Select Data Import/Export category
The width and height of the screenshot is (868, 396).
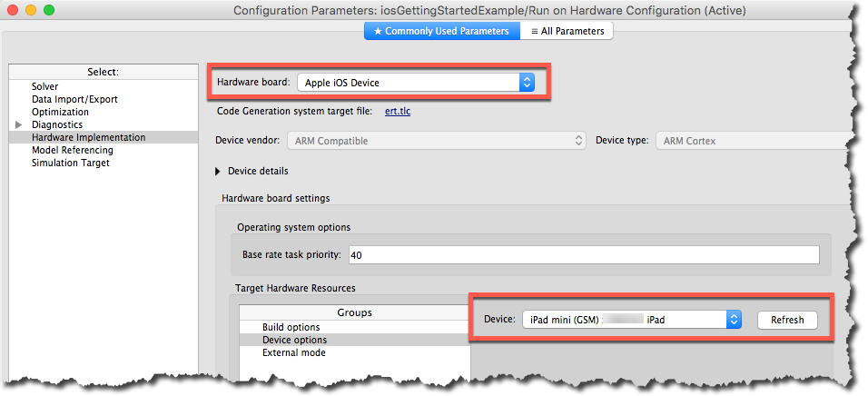coord(74,99)
